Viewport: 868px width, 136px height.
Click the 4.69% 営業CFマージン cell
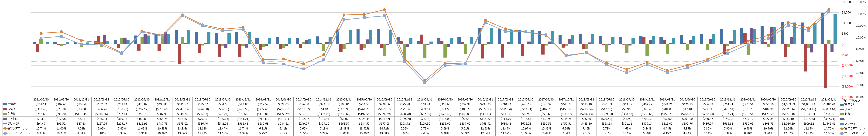pos(627,128)
